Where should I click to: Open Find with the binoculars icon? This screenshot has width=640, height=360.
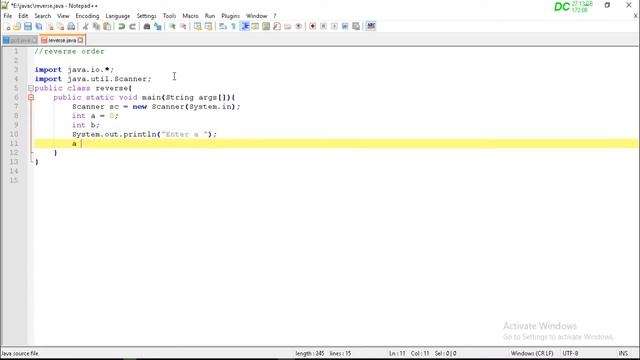[x=147, y=27]
